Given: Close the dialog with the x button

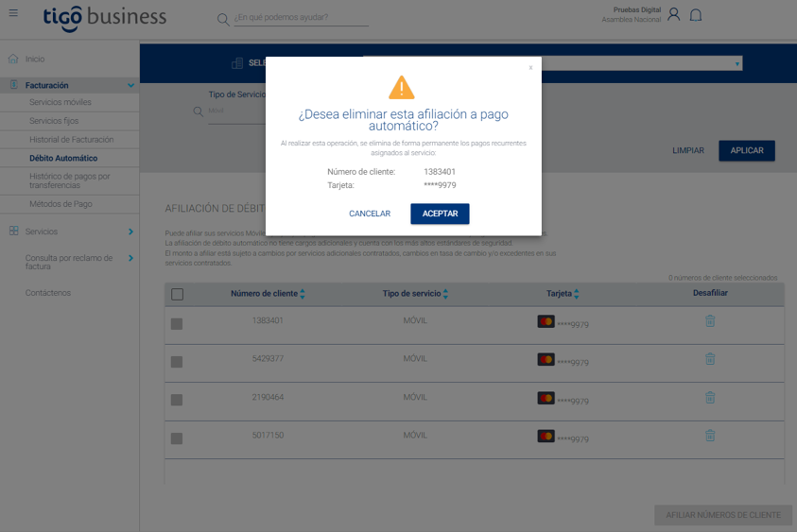Looking at the screenshot, I should click(530, 68).
